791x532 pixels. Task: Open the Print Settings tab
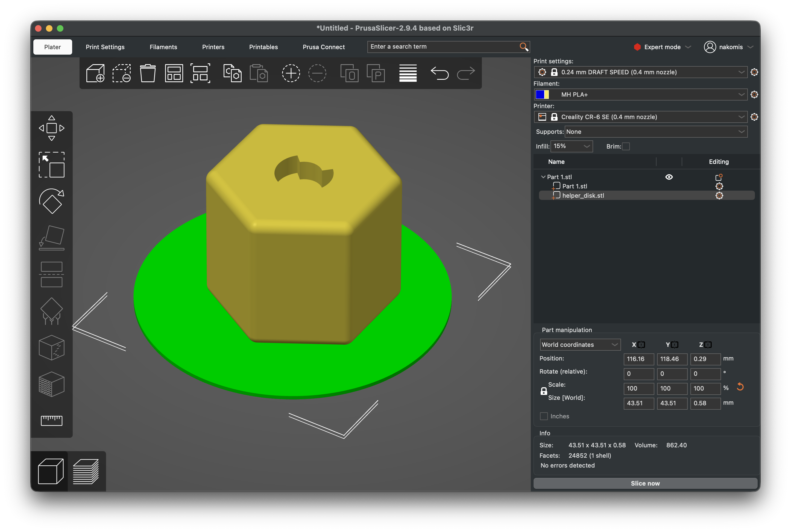[x=105, y=47]
